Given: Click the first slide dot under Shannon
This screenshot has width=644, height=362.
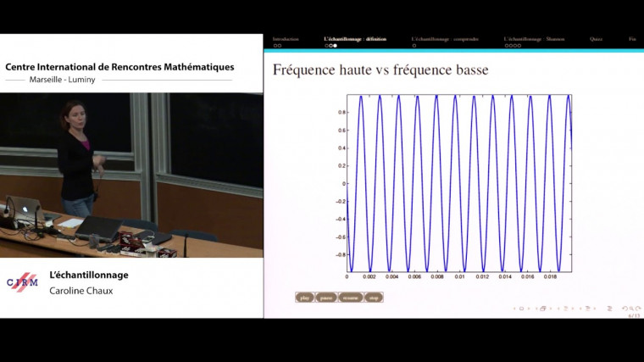Looking at the screenshot, I should 505,46.
